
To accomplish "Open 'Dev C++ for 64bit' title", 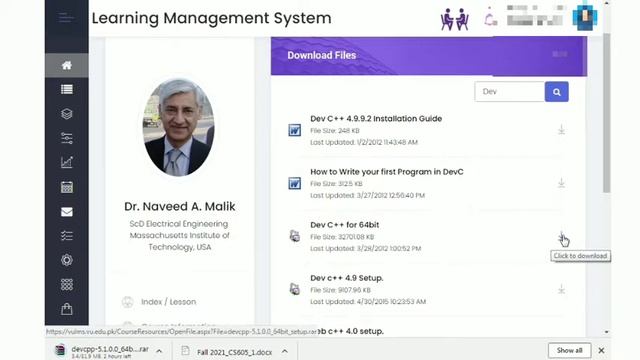I will coord(344,225).
